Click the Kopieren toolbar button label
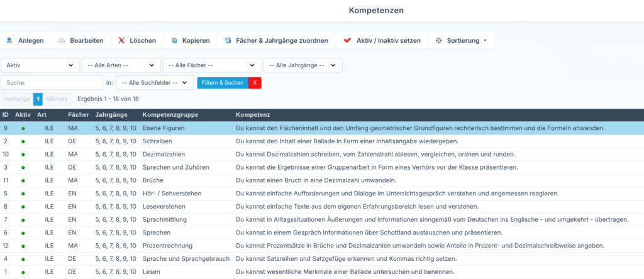The width and height of the screenshot is (644, 279). click(x=196, y=41)
